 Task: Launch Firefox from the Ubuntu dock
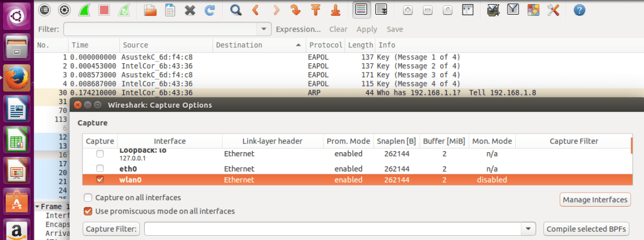(x=17, y=78)
